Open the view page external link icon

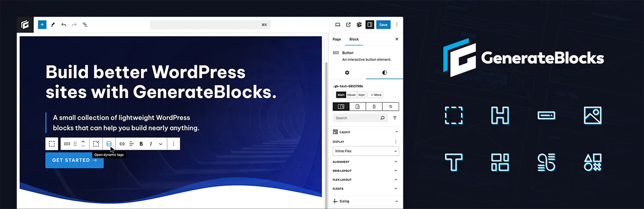(x=348, y=25)
